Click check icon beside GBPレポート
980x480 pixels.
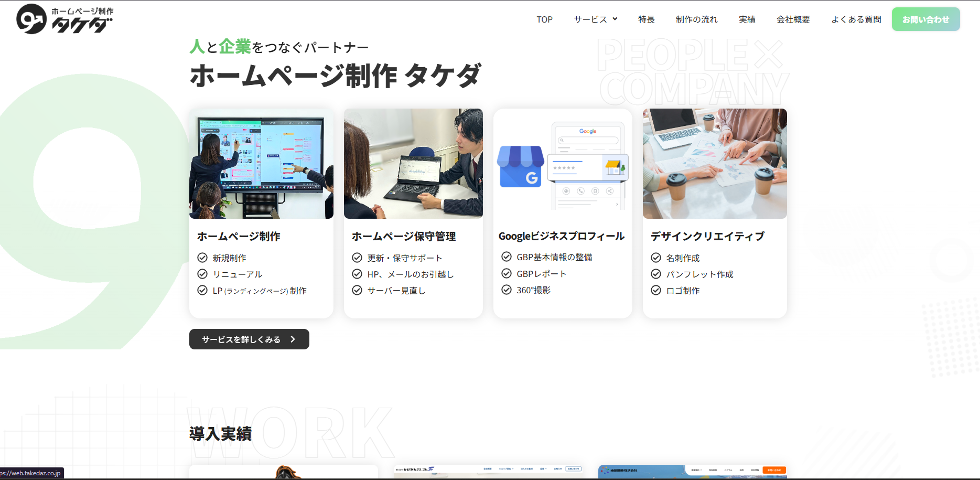tap(507, 273)
